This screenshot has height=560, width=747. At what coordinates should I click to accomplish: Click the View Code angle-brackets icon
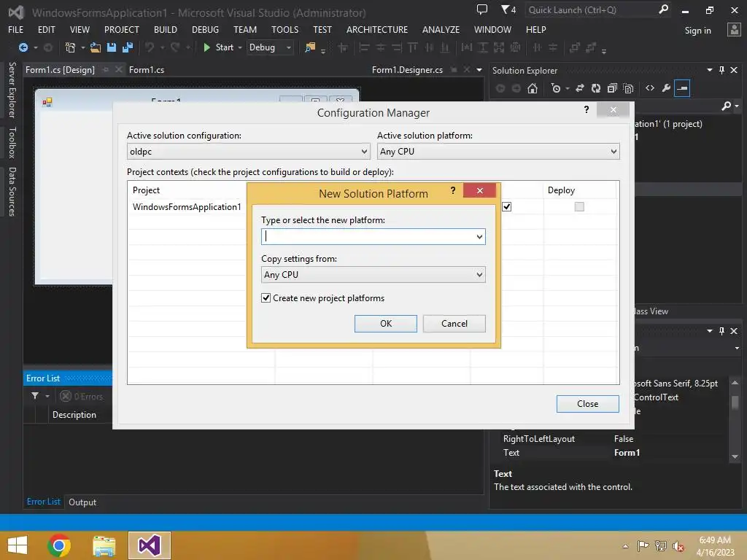[650, 88]
